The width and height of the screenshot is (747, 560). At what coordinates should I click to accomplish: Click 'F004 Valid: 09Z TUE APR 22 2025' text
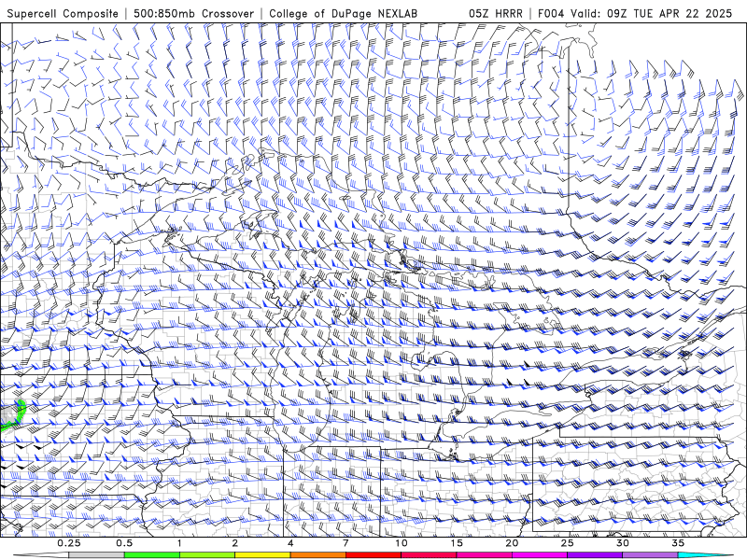(x=635, y=14)
